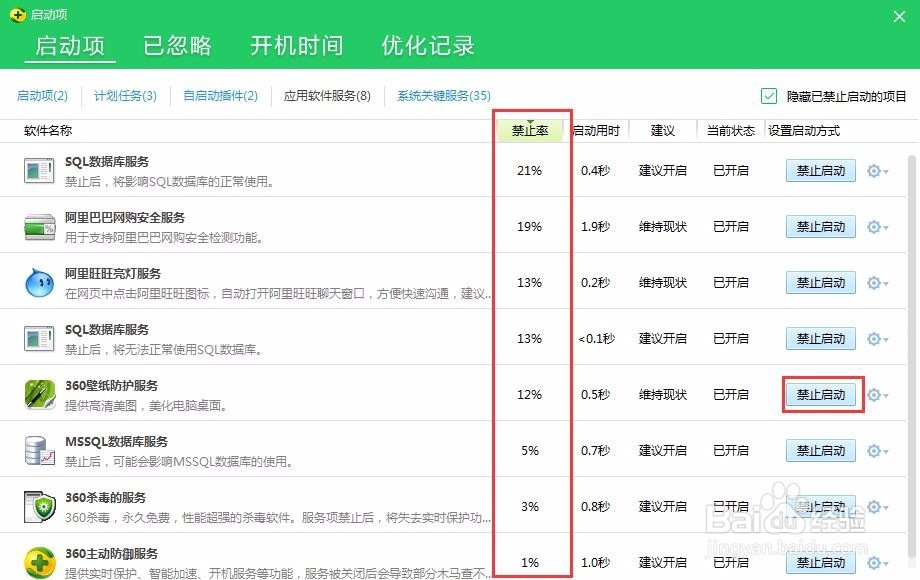Click 禁止启动 for 360壁纸防护服务
Screen dimensions: 920x580
[x=820, y=395]
